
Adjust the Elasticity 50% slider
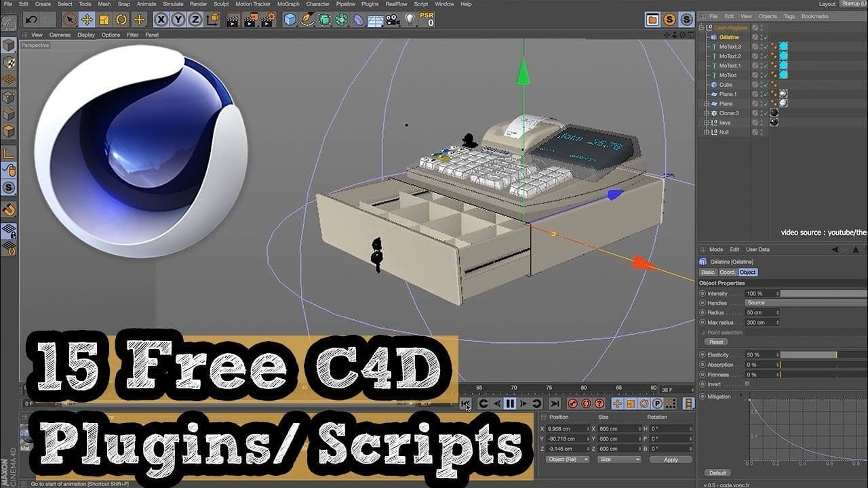pyautogui.click(x=810, y=354)
